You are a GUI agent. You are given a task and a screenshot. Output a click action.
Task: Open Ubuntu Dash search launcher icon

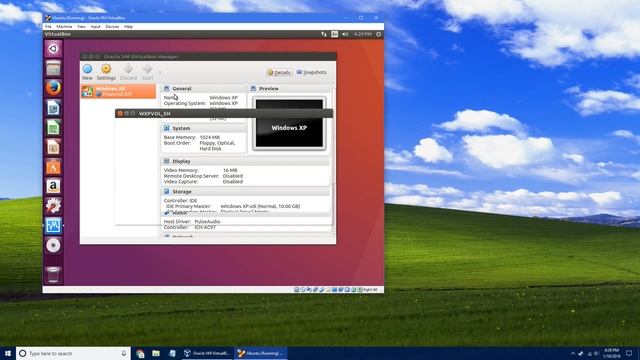pyautogui.click(x=53, y=49)
